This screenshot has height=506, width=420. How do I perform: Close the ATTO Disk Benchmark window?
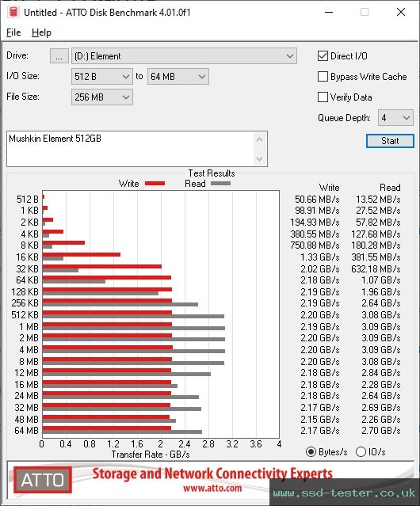pyautogui.click(x=401, y=12)
